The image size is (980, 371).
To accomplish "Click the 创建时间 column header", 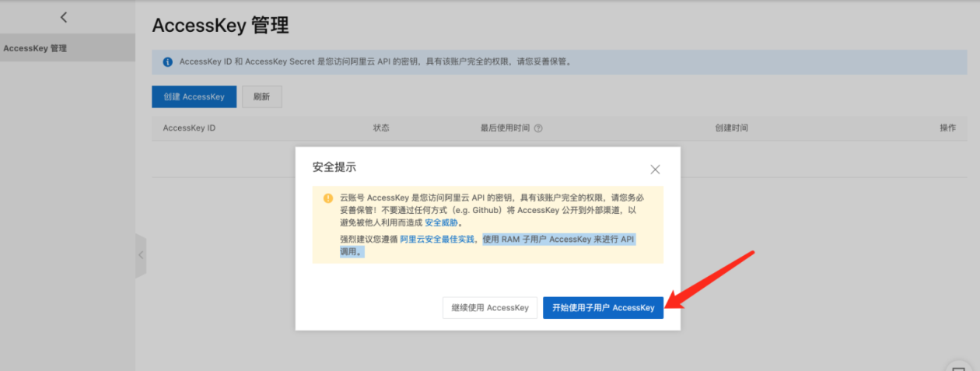I will pos(731,128).
